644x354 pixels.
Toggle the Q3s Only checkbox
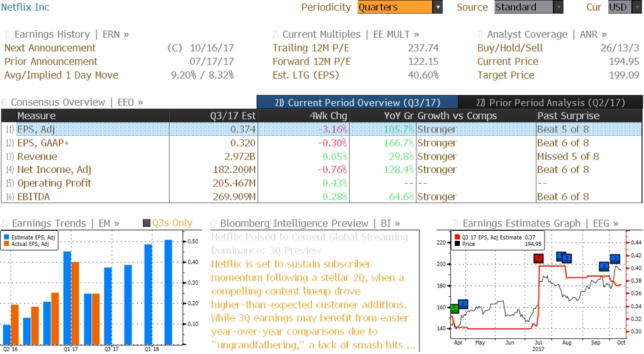tap(147, 223)
